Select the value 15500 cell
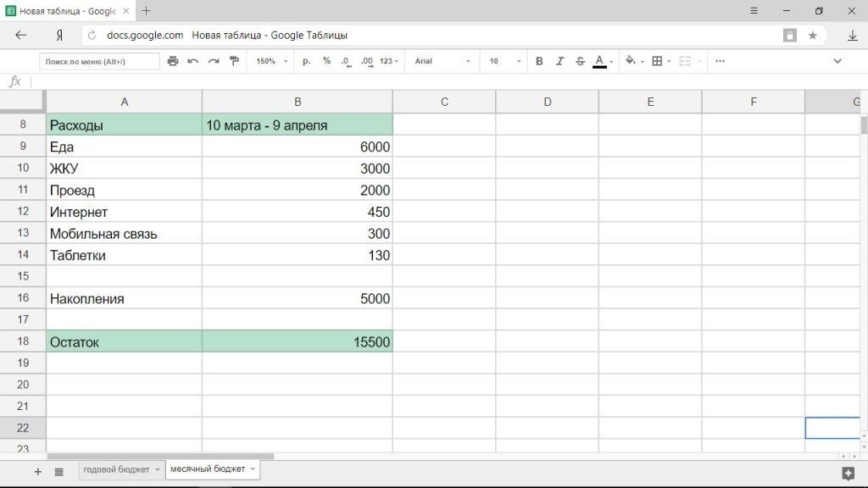 point(298,341)
